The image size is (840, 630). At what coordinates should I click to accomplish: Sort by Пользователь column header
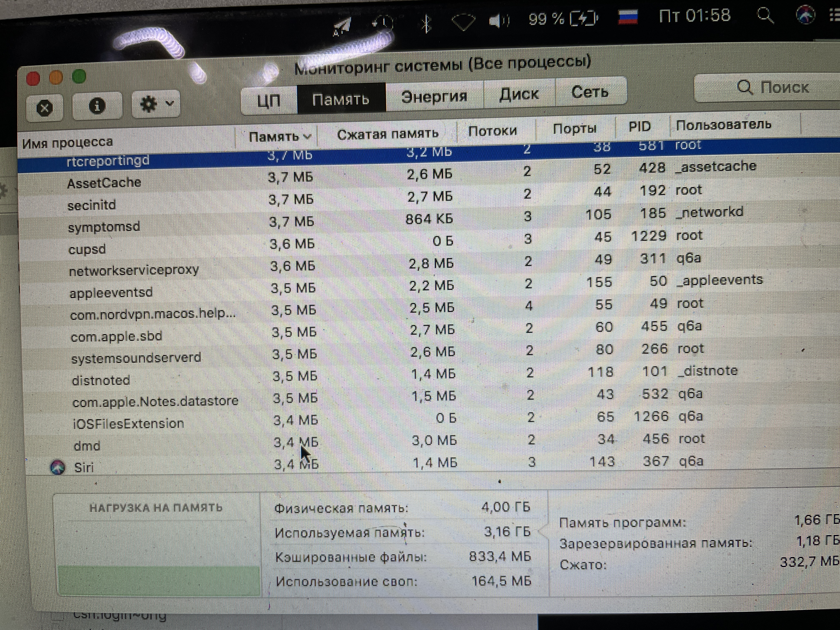[724, 124]
